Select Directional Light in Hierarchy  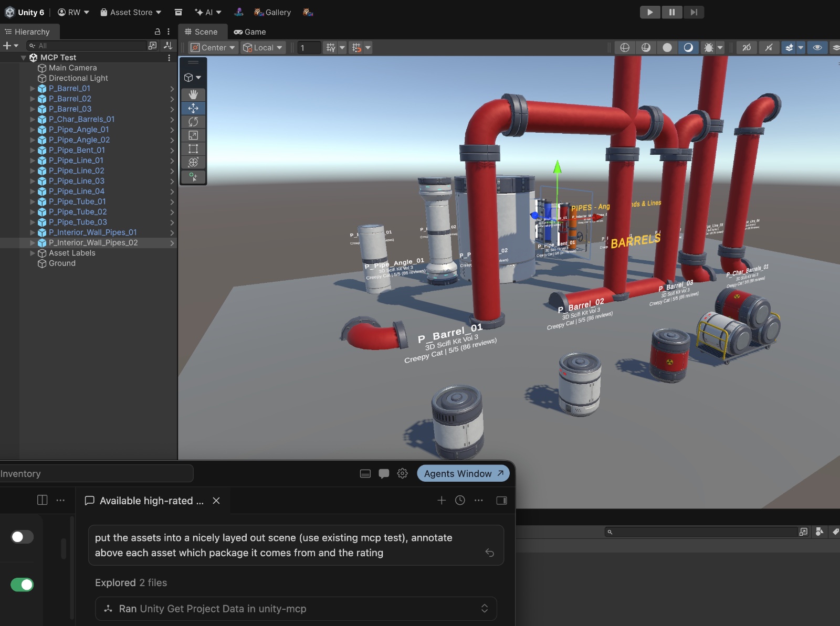click(x=78, y=78)
